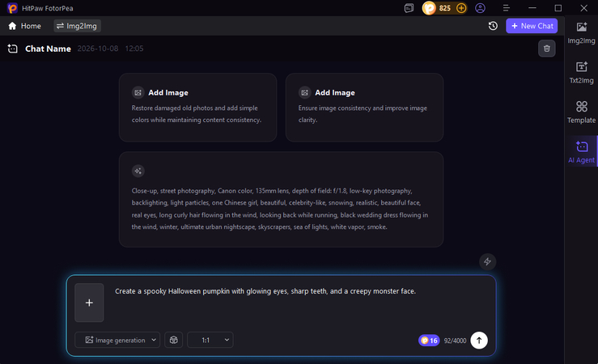Open the 1:1 aspect ratio dropdown
This screenshot has width=598, height=364.
pyautogui.click(x=210, y=340)
